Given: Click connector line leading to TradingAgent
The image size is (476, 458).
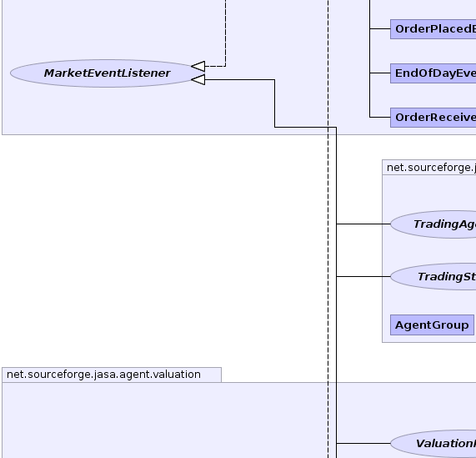Looking at the screenshot, I should (363, 224).
